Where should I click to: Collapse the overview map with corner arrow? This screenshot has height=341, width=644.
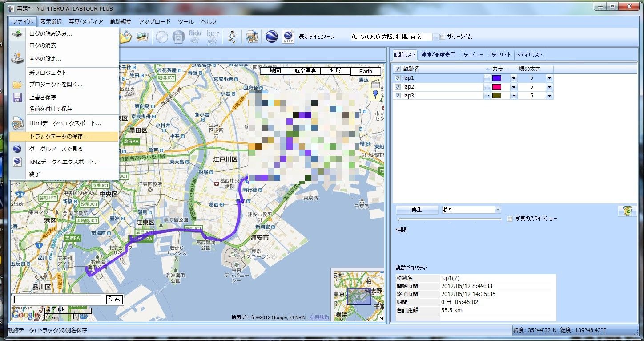381,318
